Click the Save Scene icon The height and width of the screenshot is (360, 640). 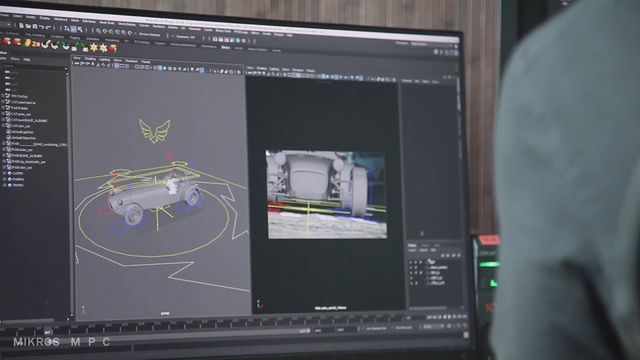pos(35,26)
